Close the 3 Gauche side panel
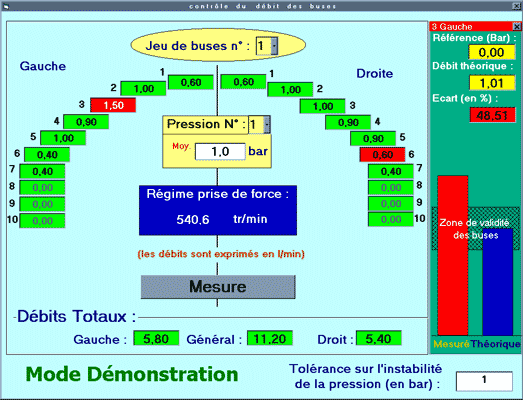This screenshot has width=523, height=400. (x=517, y=26)
